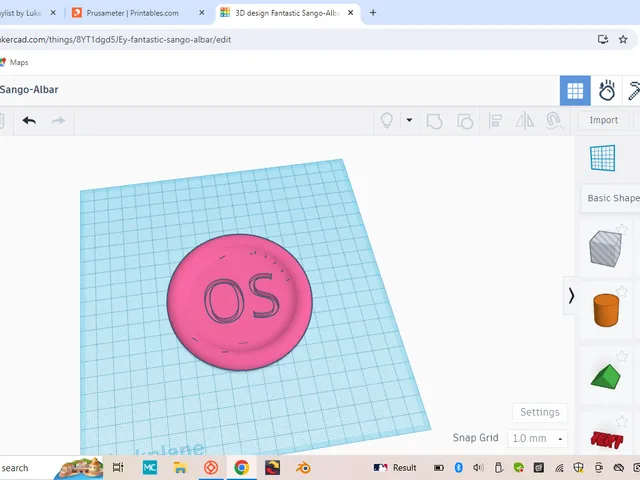Close the playlist by Luke tab
The image size is (640, 480).
[x=53, y=13]
